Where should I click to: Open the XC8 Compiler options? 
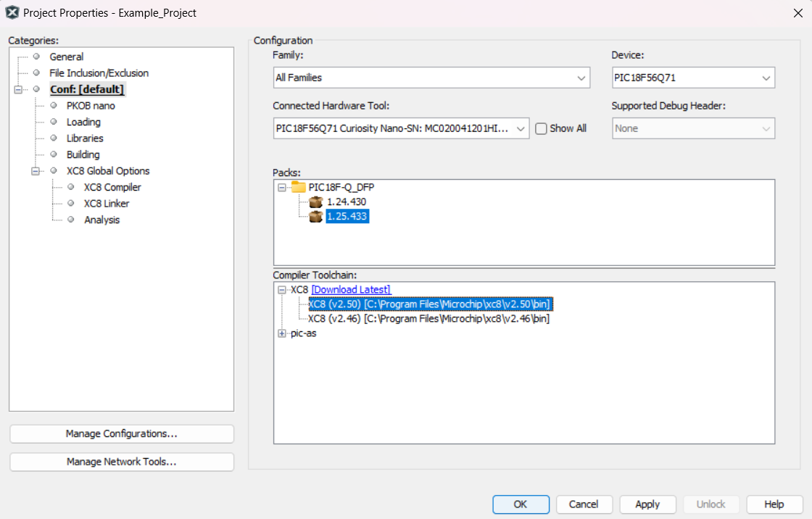pyautogui.click(x=112, y=187)
